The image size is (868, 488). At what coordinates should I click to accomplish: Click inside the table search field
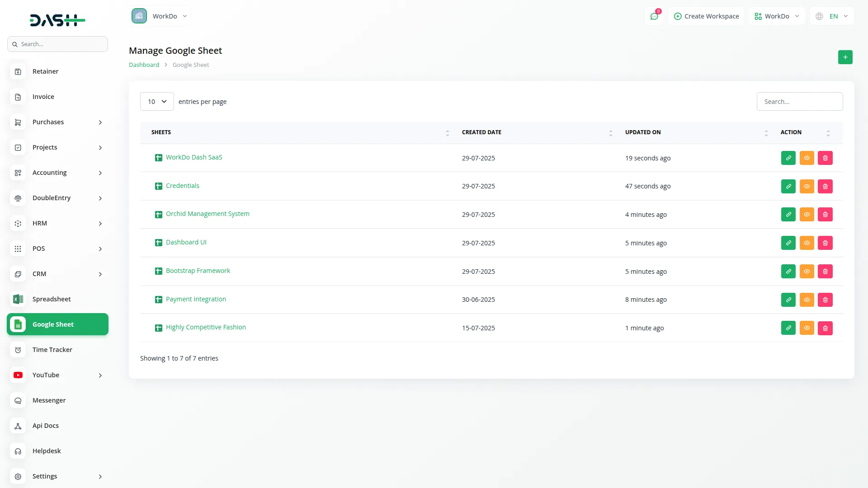[800, 101]
